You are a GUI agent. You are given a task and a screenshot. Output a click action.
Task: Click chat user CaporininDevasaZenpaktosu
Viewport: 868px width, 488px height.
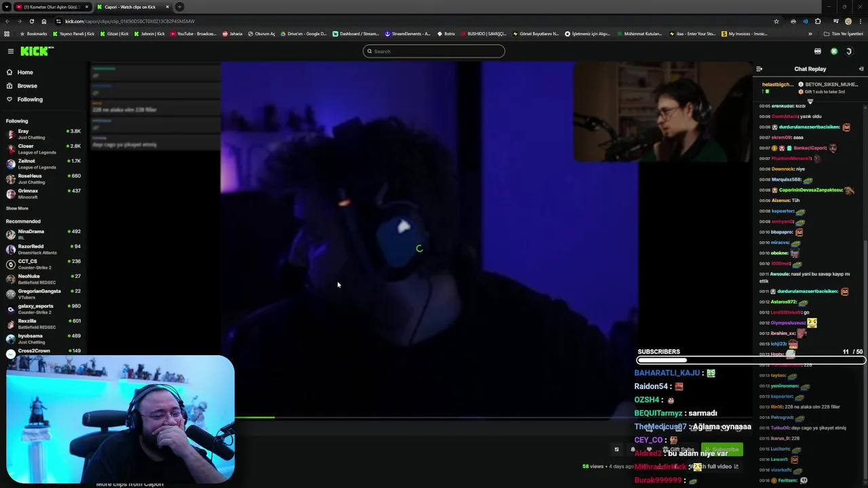810,190
